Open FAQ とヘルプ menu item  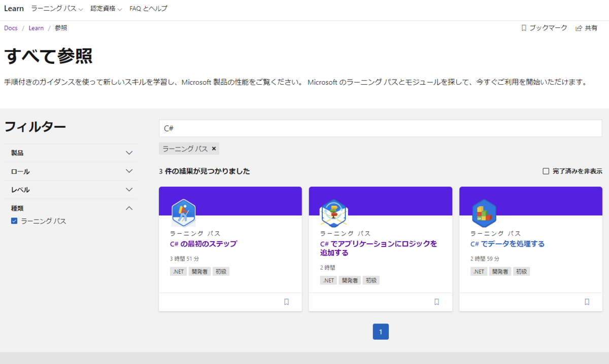point(148,9)
